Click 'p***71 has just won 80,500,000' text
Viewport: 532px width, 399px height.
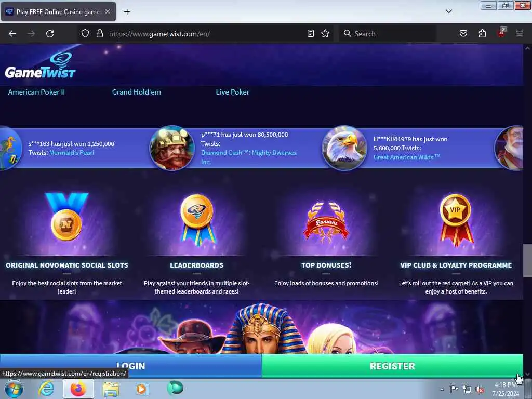pos(244,135)
